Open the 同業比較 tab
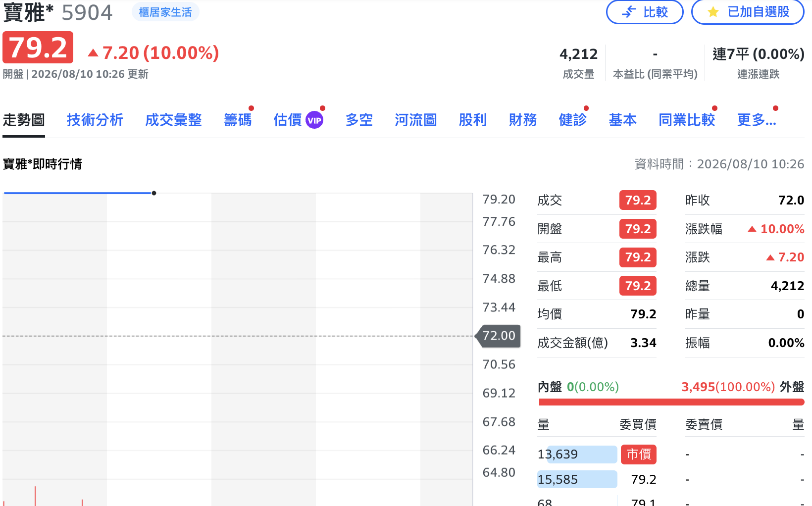Screen dimensions: 812x506 point(687,120)
